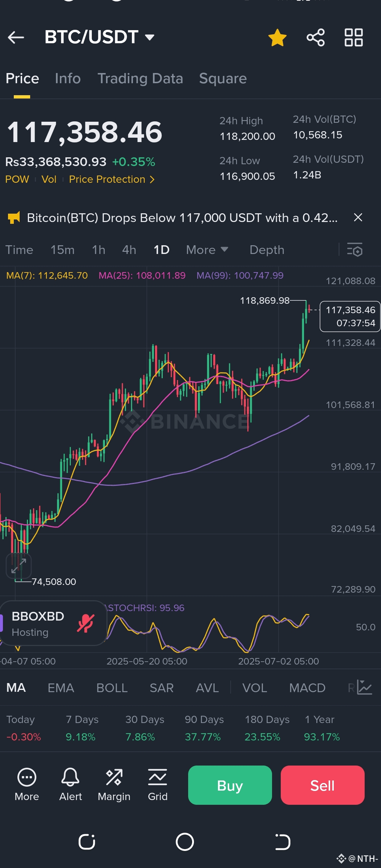381x868 pixels.
Task: Toggle the MA indicator
Action: tap(16, 688)
